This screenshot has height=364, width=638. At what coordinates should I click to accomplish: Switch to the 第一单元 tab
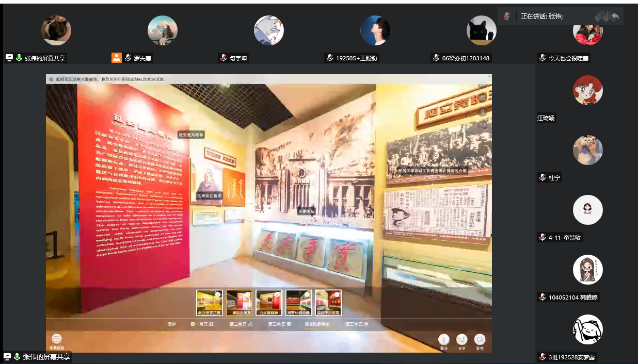click(202, 324)
